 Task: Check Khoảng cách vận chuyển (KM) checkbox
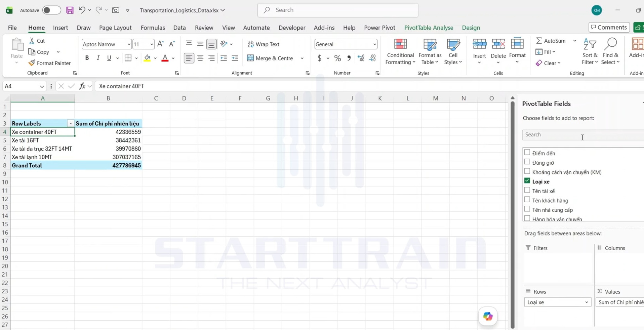[527, 171]
